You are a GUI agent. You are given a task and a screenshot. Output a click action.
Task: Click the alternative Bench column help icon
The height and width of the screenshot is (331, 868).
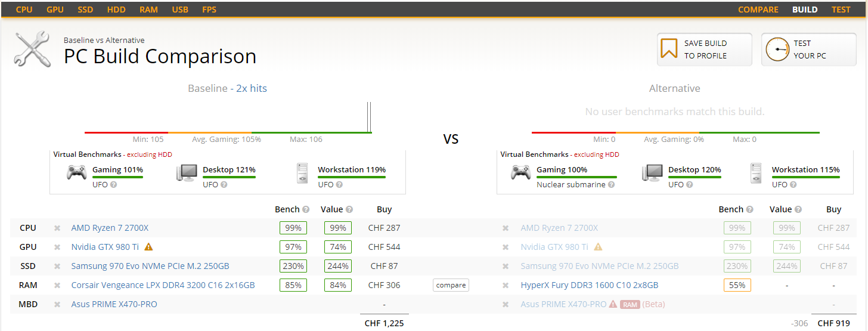click(750, 210)
